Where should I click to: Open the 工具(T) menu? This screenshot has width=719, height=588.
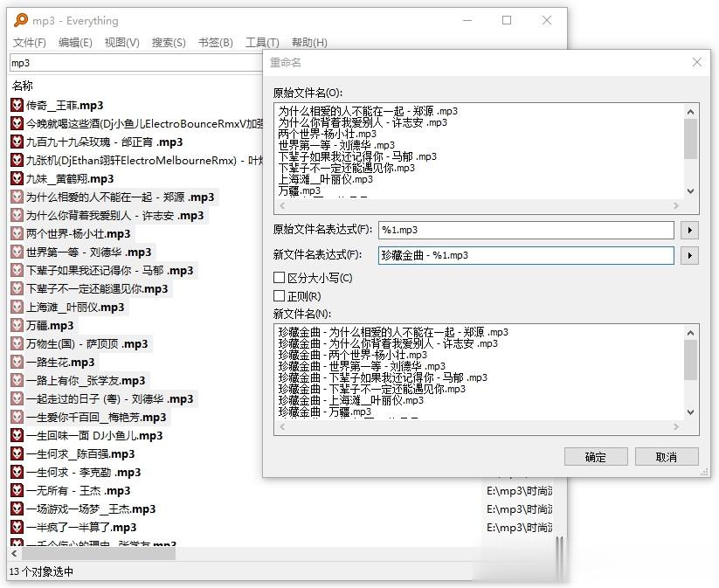(x=262, y=43)
